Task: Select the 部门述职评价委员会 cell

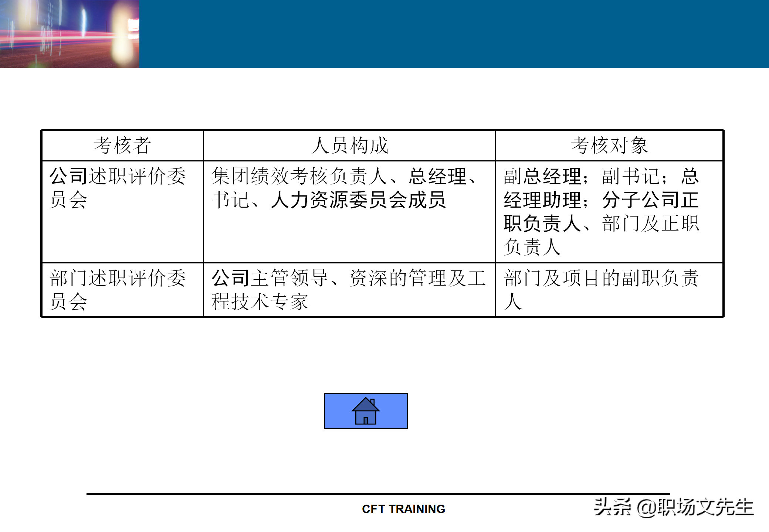Action: coord(118,290)
